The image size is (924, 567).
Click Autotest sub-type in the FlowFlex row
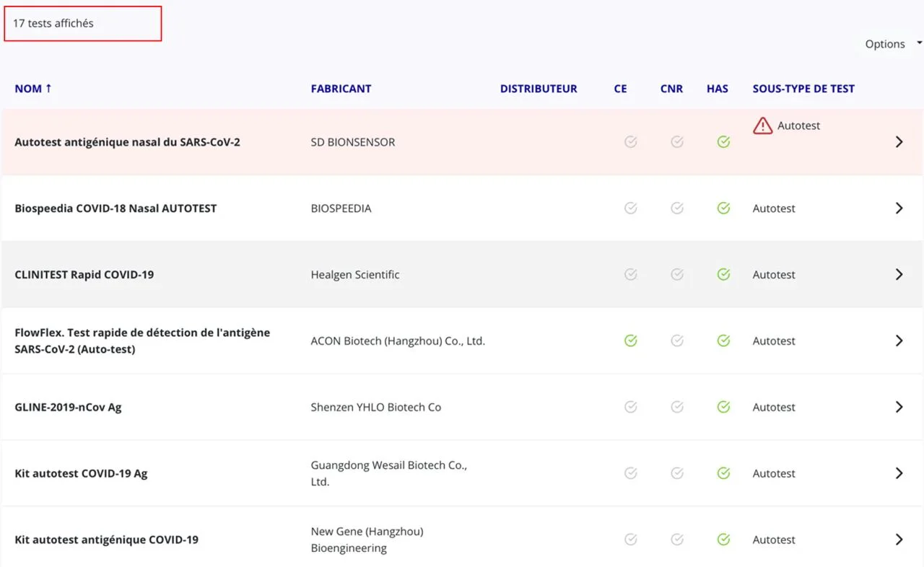(774, 340)
